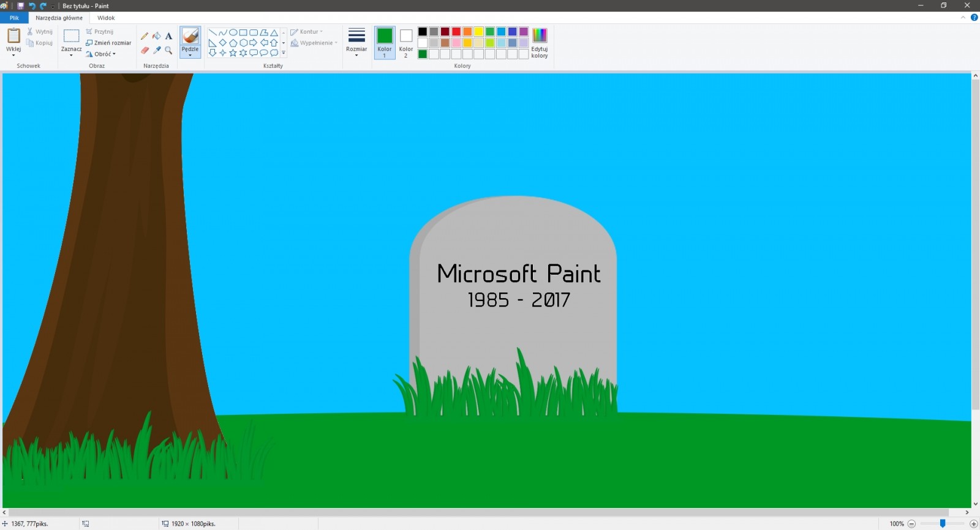Click the Wklej paste clipboard icon
The height and width of the screenshot is (530, 980).
click(13, 35)
